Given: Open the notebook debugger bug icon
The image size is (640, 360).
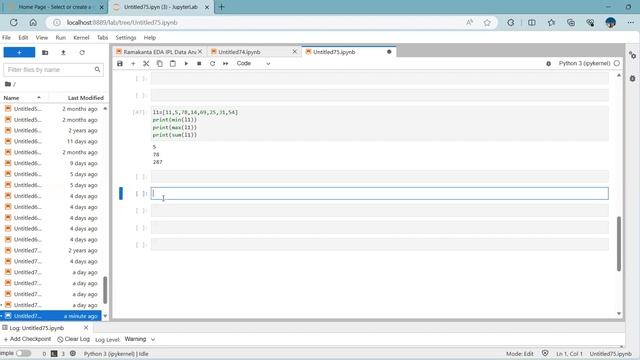Looking at the screenshot, I should (x=549, y=64).
